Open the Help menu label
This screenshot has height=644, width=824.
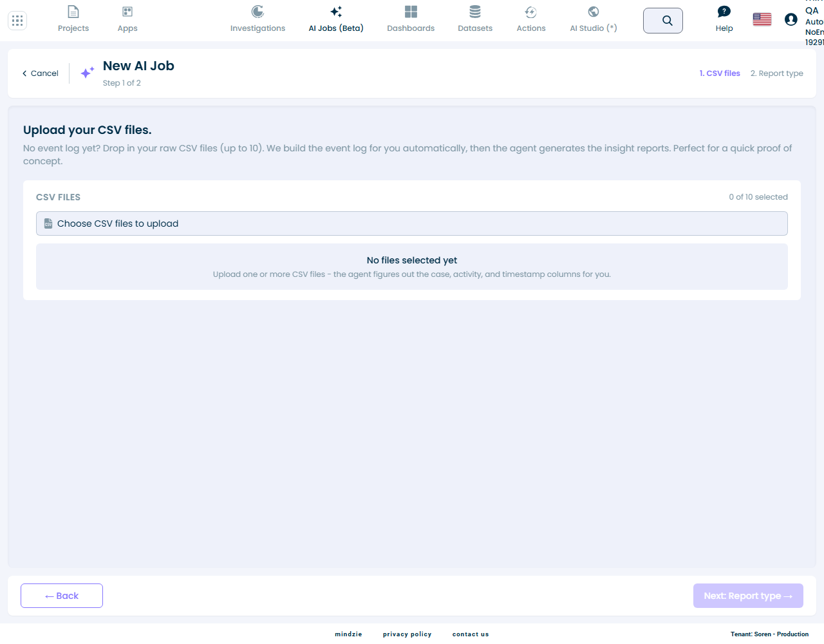click(724, 28)
